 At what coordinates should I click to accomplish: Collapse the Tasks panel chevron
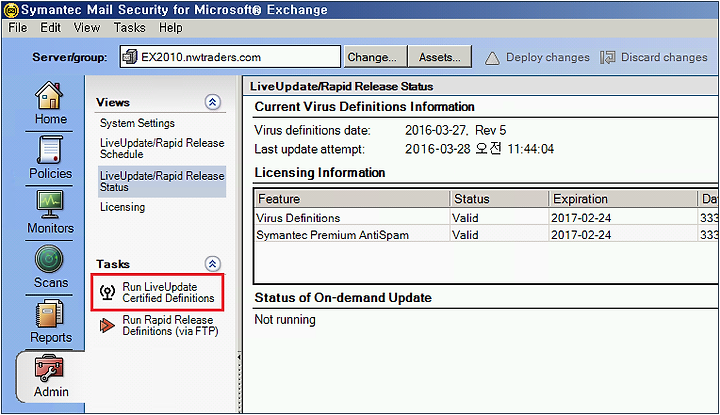[213, 264]
